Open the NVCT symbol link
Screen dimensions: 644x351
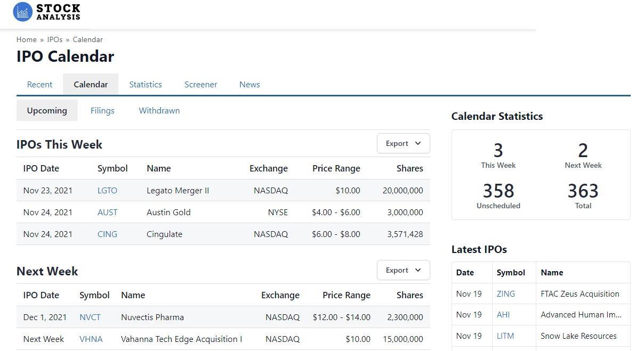click(x=90, y=317)
